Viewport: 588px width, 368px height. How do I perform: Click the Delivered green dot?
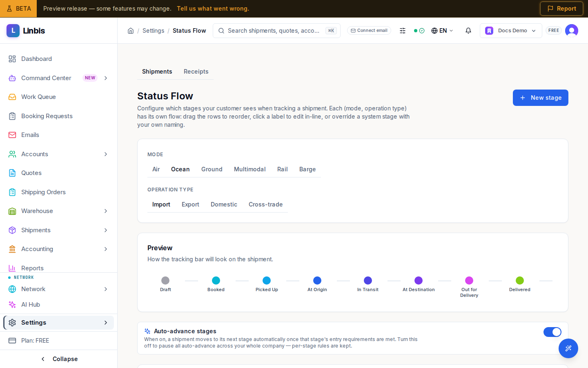coord(520,280)
